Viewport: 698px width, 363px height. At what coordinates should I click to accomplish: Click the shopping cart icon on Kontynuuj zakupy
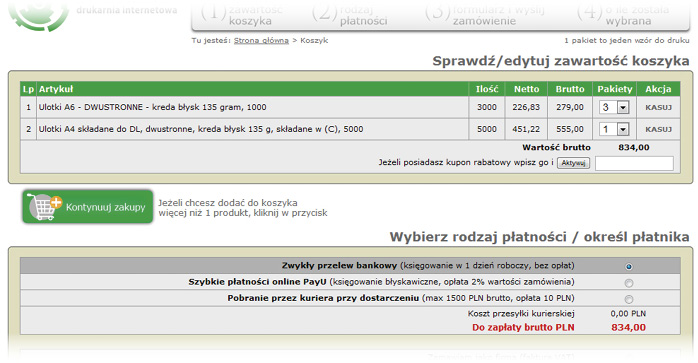point(44,207)
